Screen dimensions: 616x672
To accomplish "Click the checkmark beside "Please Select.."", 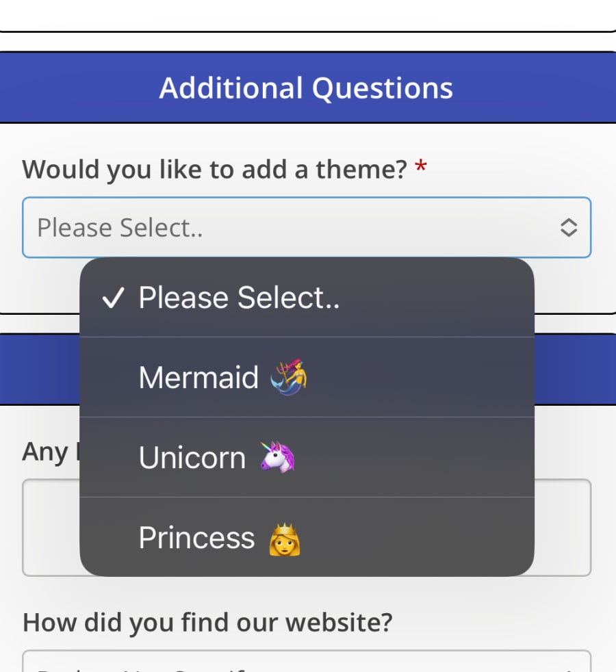I will coord(113,298).
